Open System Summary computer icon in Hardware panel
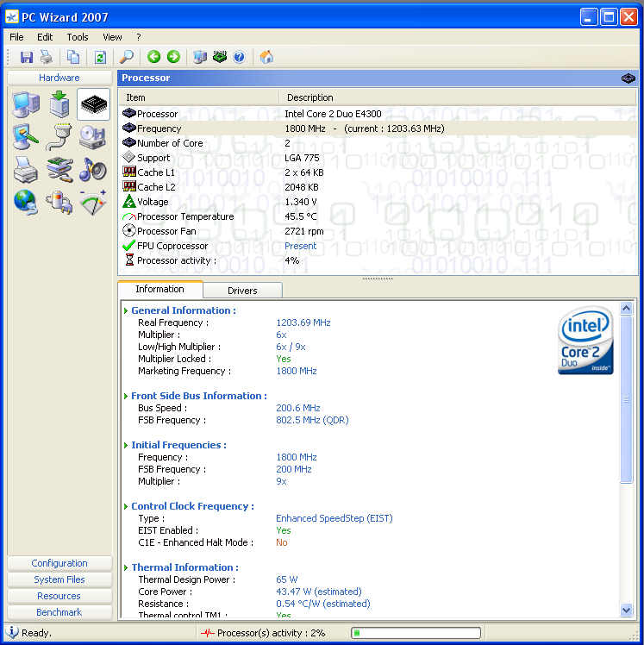The height and width of the screenshot is (645, 644). (x=26, y=104)
